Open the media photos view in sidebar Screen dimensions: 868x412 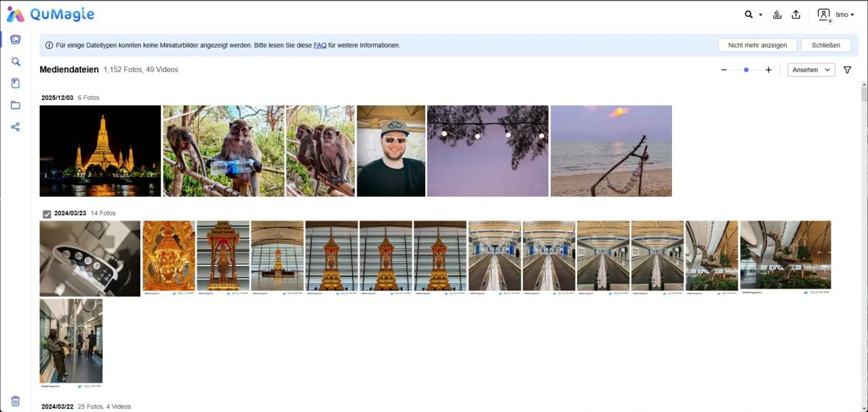click(16, 39)
